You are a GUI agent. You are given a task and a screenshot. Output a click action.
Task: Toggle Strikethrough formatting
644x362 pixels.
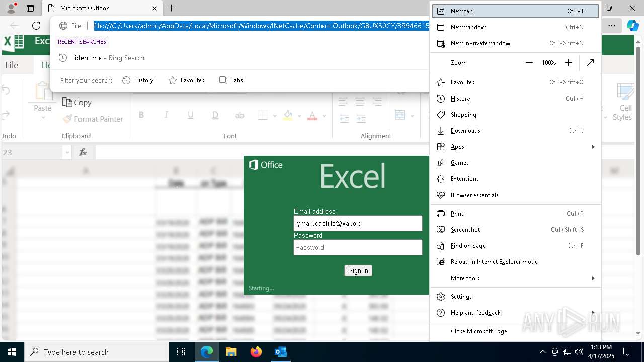pos(240,116)
